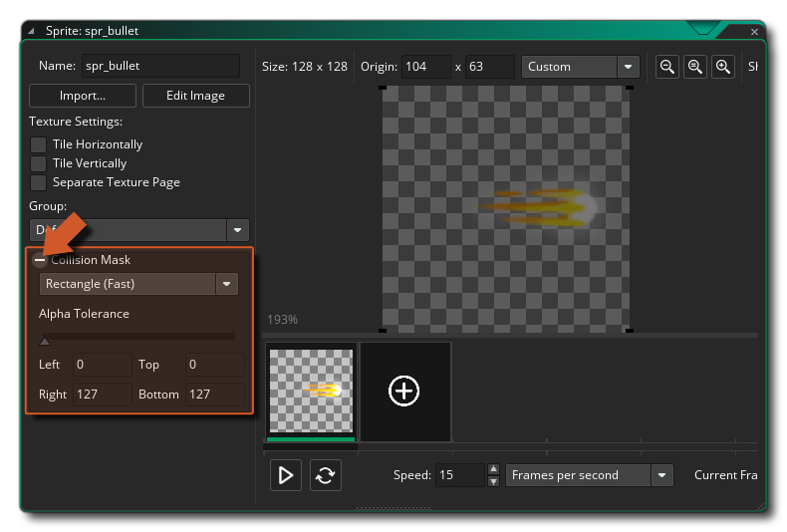Image resolution: width=787 pixels, height=532 pixels.
Task: Click the Alpha Tolerance slider handle
Action: 45,342
